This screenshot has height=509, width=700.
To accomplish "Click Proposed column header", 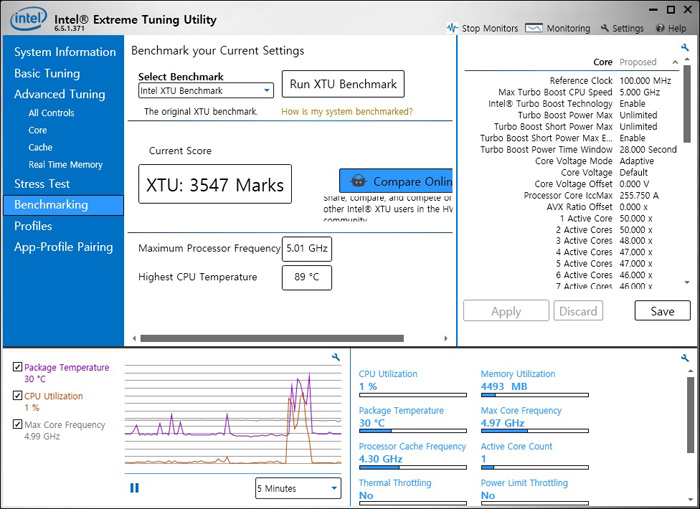I will 638,62.
